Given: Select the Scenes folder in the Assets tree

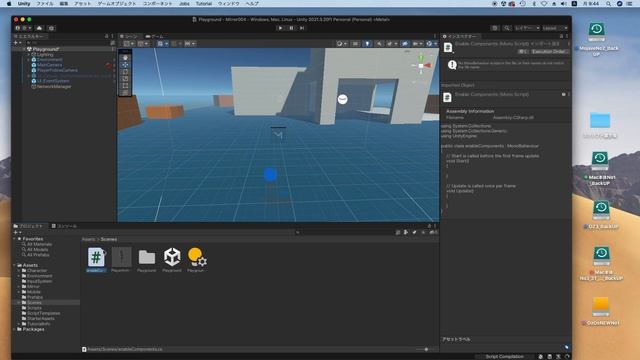Looking at the screenshot, I should 34,302.
